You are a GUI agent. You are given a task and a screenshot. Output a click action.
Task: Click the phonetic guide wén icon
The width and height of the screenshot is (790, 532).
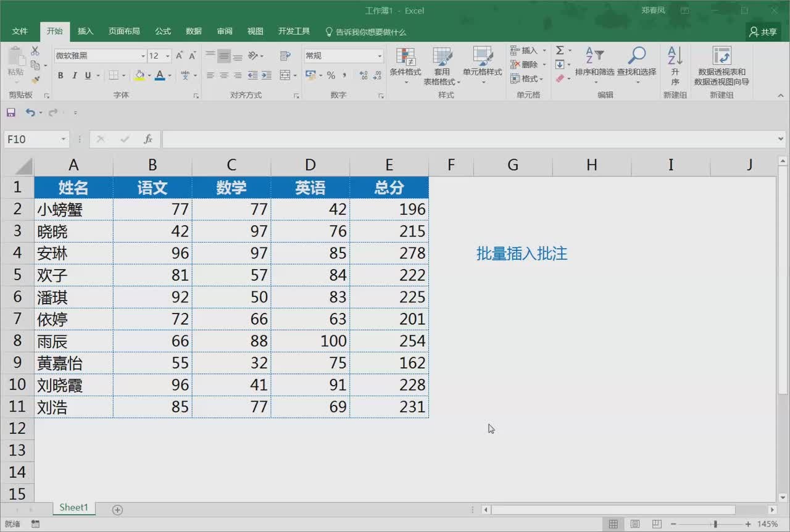coord(185,75)
